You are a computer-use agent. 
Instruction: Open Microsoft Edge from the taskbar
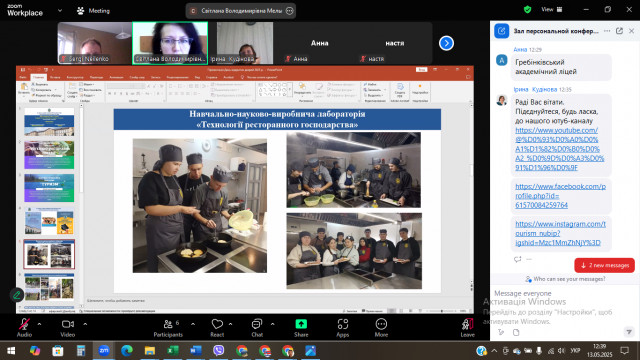(127, 351)
